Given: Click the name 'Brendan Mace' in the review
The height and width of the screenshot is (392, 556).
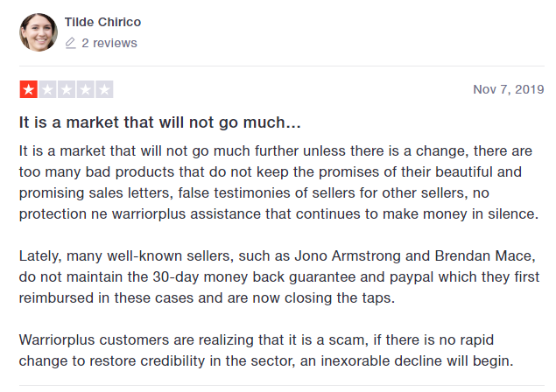Looking at the screenshot, I should 483,255.
